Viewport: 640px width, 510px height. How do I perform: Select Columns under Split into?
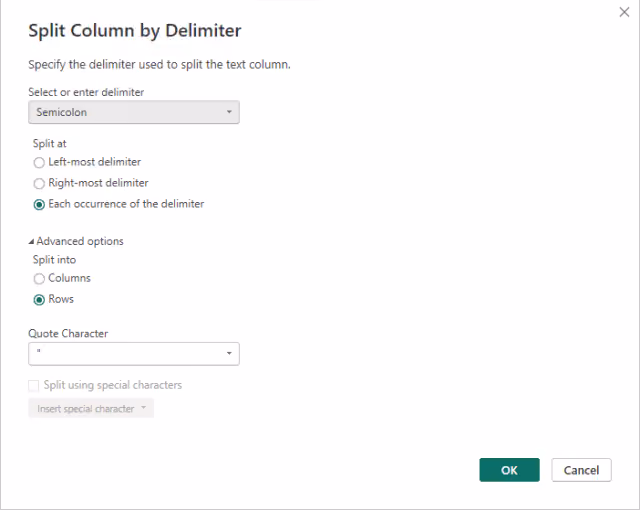[x=39, y=279]
